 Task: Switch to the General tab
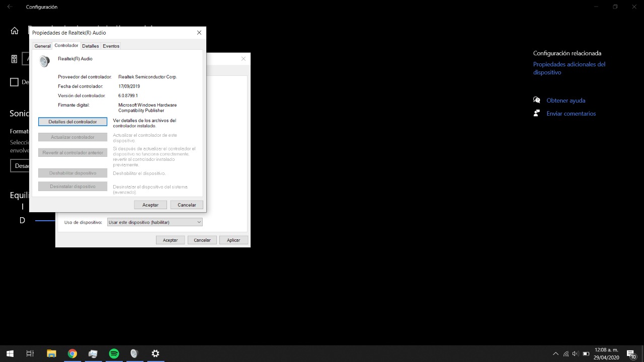coord(42,46)
